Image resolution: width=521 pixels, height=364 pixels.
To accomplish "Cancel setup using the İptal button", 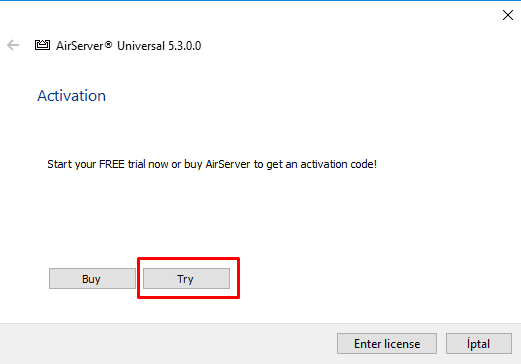I will pyautogui.click(x=479, y=344).
